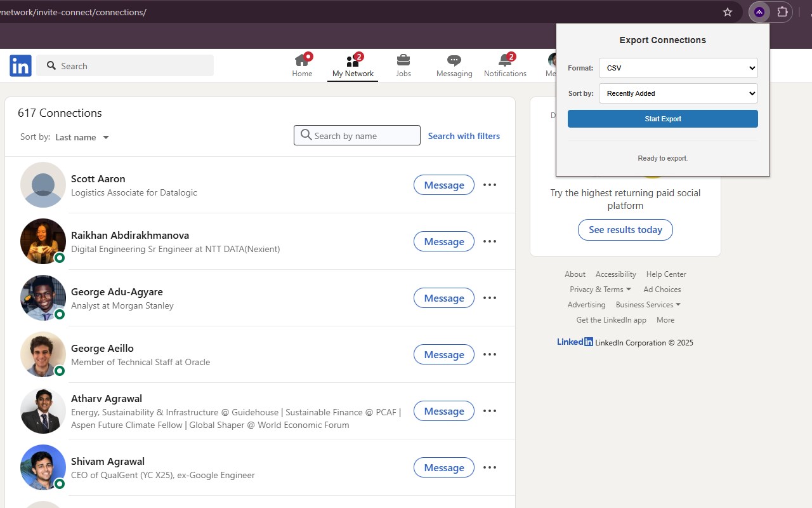Expand Privacy & Terms footer menu

(600, 290)
